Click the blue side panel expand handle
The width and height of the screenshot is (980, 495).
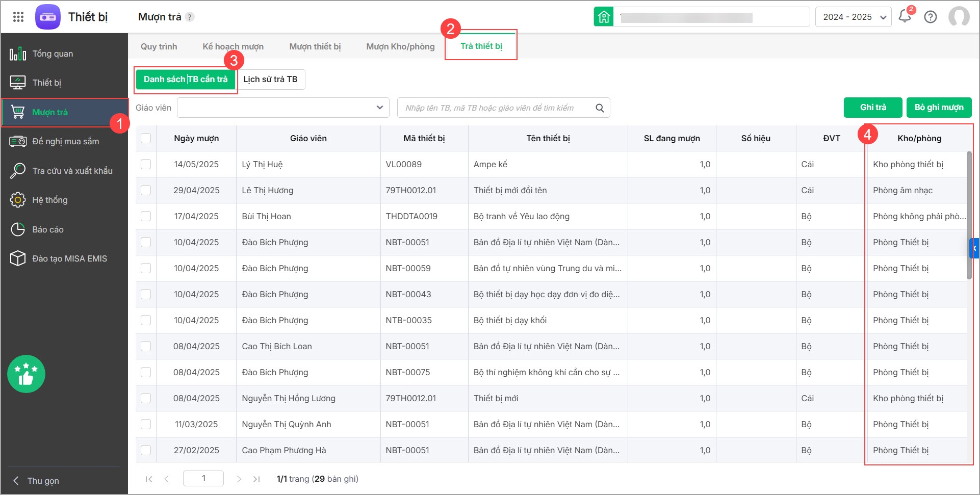tap(974, 248)
